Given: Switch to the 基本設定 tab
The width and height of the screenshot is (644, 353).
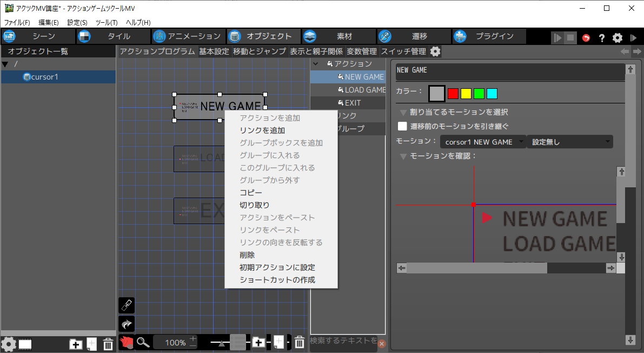Looking at the screenshot, I should pyautogui.click(x=214, y=51).
